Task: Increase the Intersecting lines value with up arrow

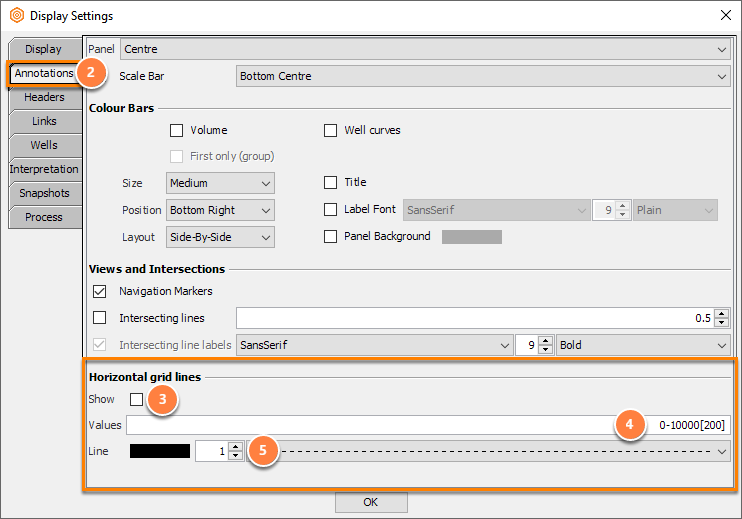Action: tap(721, 314)
